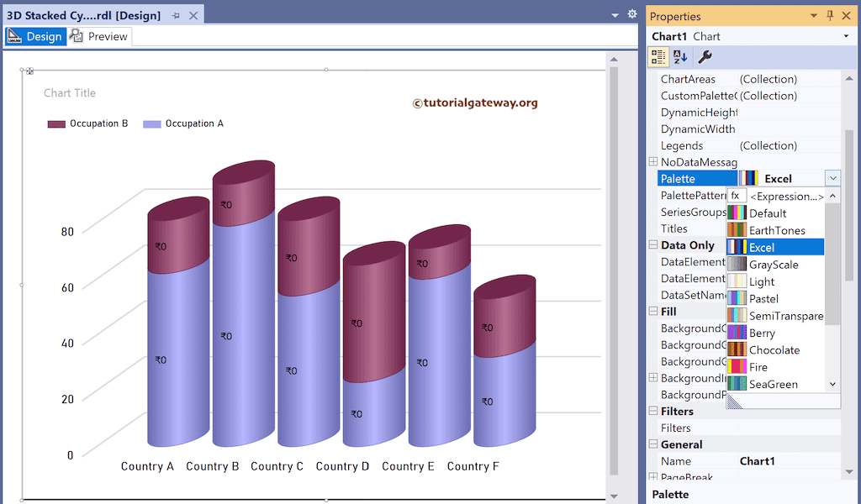Switch to the Preview tab

[99, 37]
